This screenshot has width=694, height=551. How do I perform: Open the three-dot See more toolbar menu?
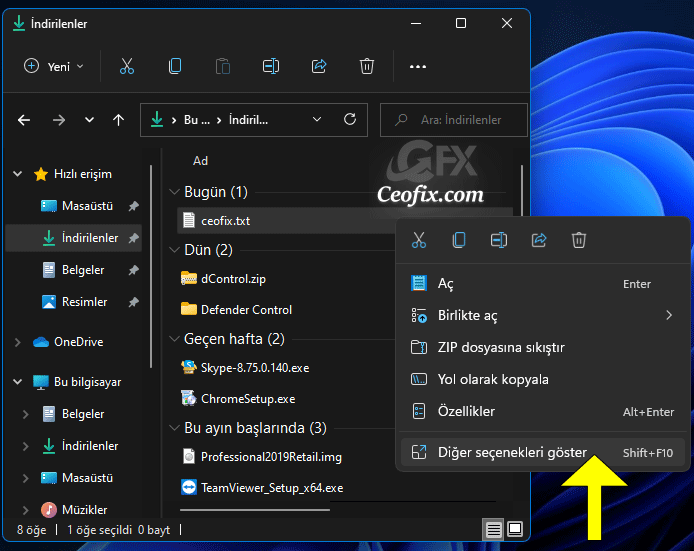[x=418, y=67]
